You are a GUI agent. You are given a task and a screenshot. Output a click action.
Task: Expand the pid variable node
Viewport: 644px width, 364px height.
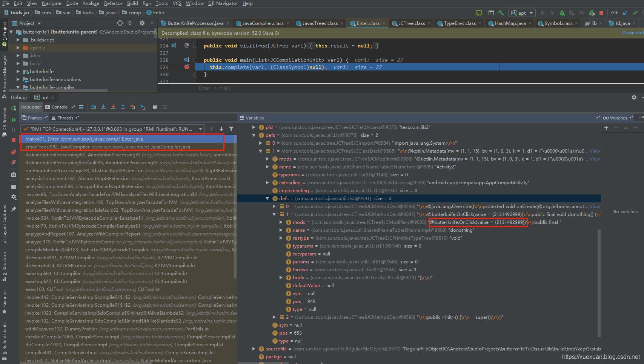[x=254, y=127]
